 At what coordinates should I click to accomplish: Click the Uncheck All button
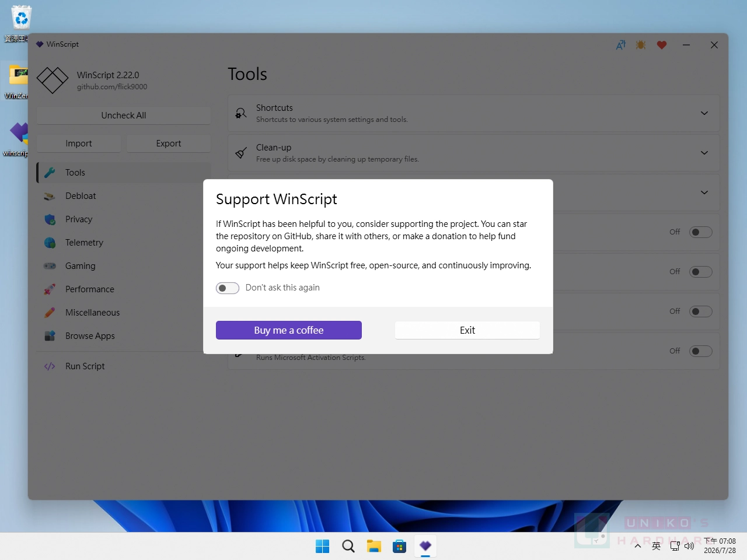(x=124, y=116)
